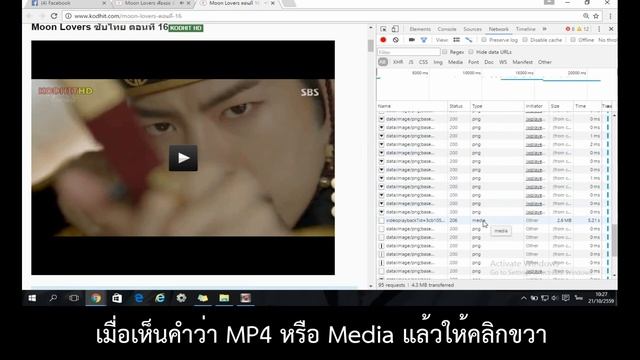
Task: Toggle the device toolbar icon
Action: [x=395, y=29]
